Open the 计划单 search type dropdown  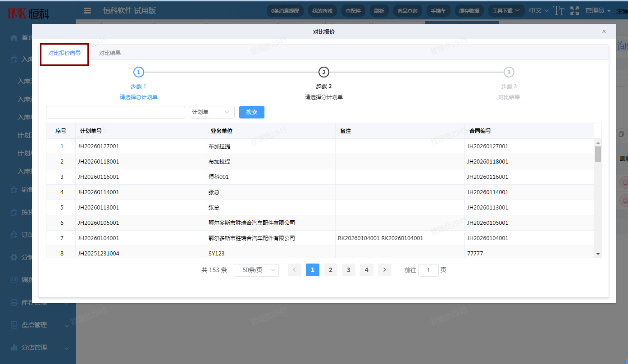[212, 112]
